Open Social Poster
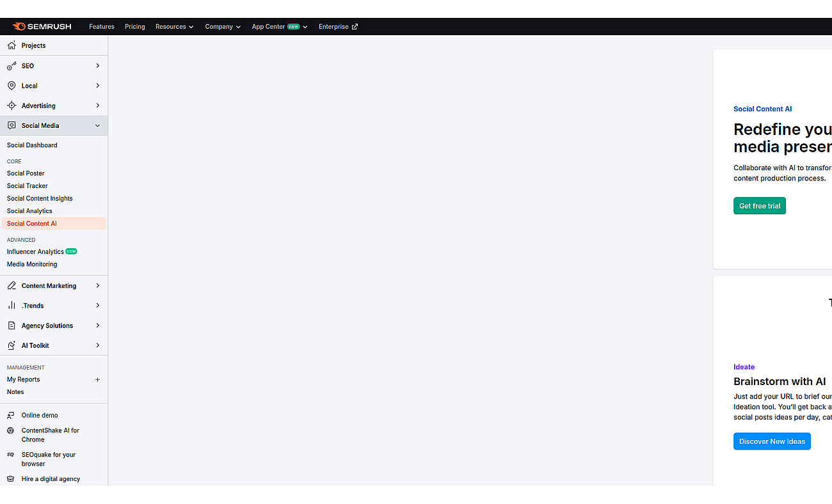Viewport: 832px width, 504px height. [26, 173]
